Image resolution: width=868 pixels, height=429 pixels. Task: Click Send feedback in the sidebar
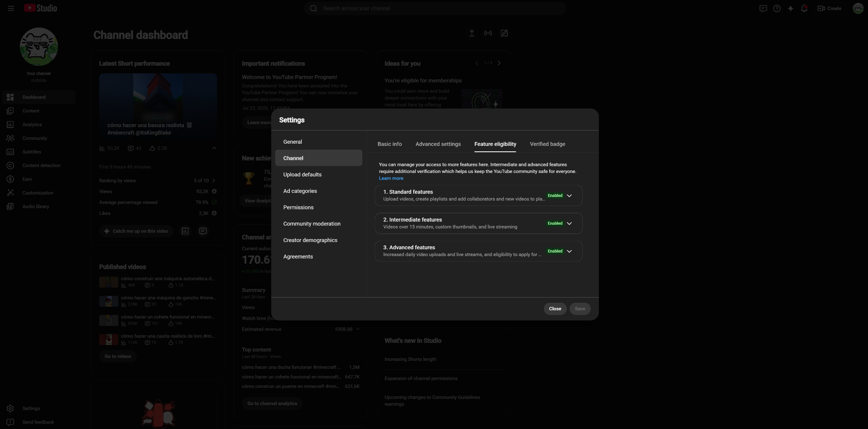(x=39, y=422)
